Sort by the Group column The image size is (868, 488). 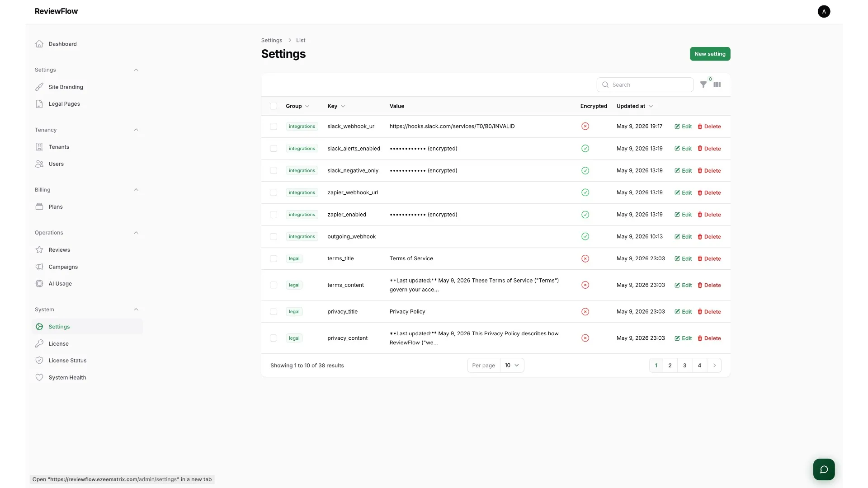[x=297, y=106]
